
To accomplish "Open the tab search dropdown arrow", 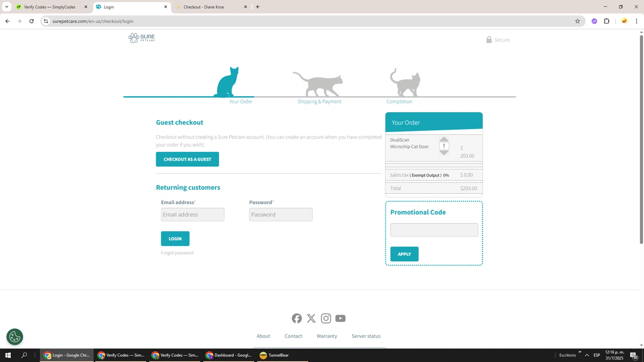I will pyautogui.click(x=6, y=7).
